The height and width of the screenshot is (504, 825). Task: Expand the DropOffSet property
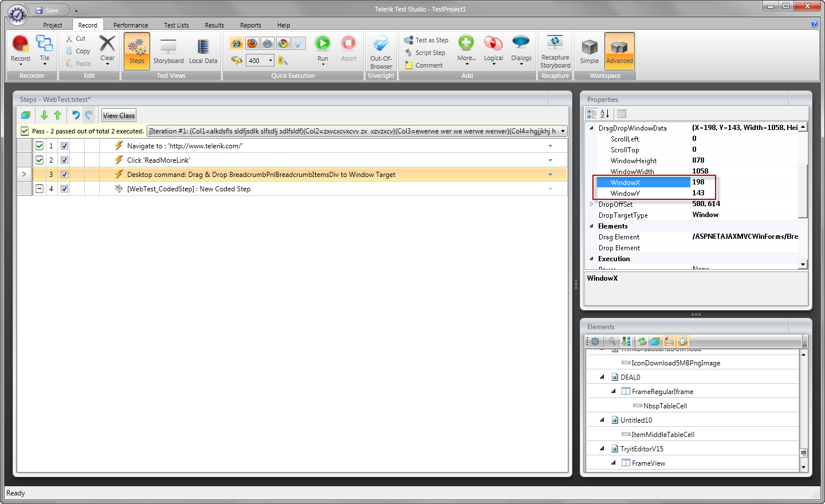[591, 204]
